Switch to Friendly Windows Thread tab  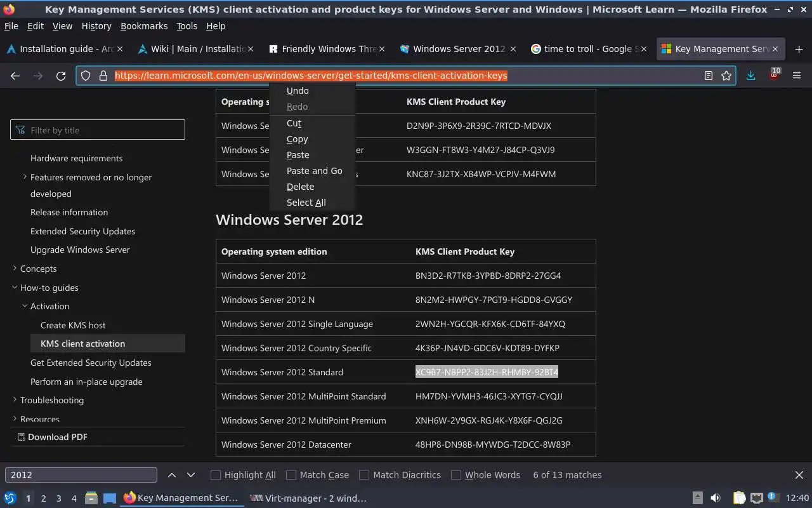tap(326, 49)
